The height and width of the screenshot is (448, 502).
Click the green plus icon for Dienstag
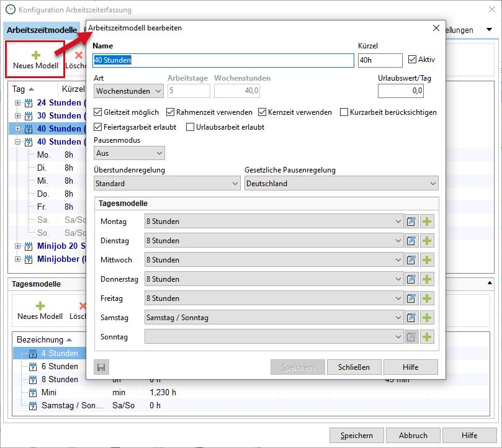427,241
